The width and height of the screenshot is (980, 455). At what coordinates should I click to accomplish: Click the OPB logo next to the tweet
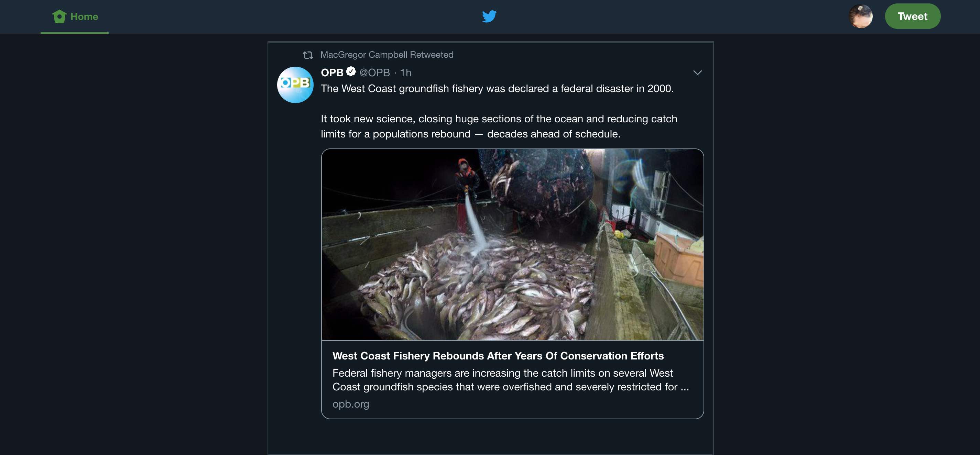[295, 85]
